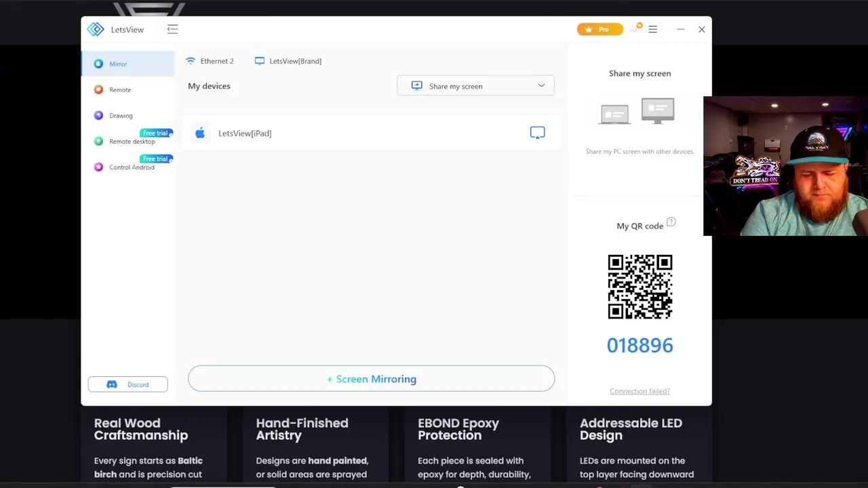Click the webcam overlay video
The image size is (868, 488).
pyautogui.click(x=785, y=166)
